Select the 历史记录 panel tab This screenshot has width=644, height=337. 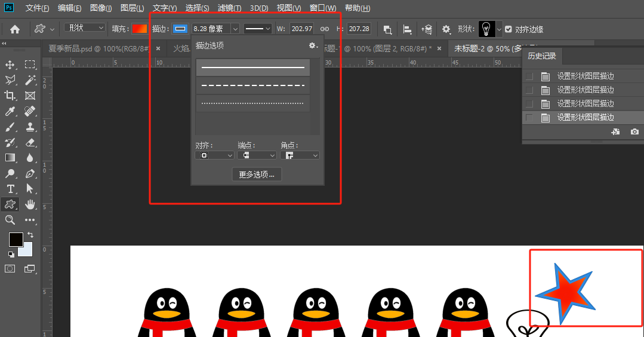pos(542,56)
